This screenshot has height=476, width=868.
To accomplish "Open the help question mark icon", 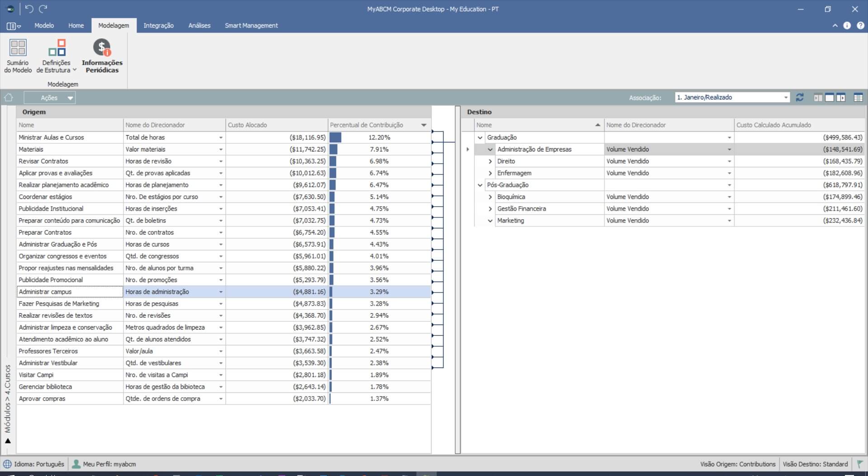I will pos(860,26).
